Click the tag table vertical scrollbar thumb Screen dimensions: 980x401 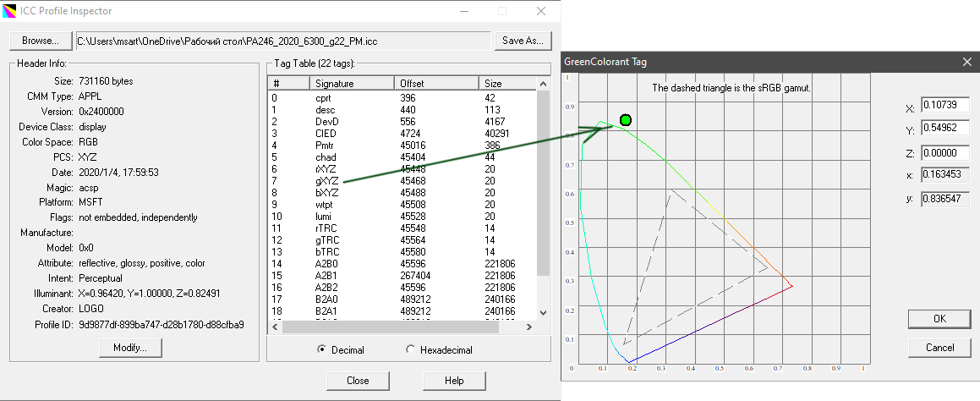pyautogui.click(x=543, y=184)
